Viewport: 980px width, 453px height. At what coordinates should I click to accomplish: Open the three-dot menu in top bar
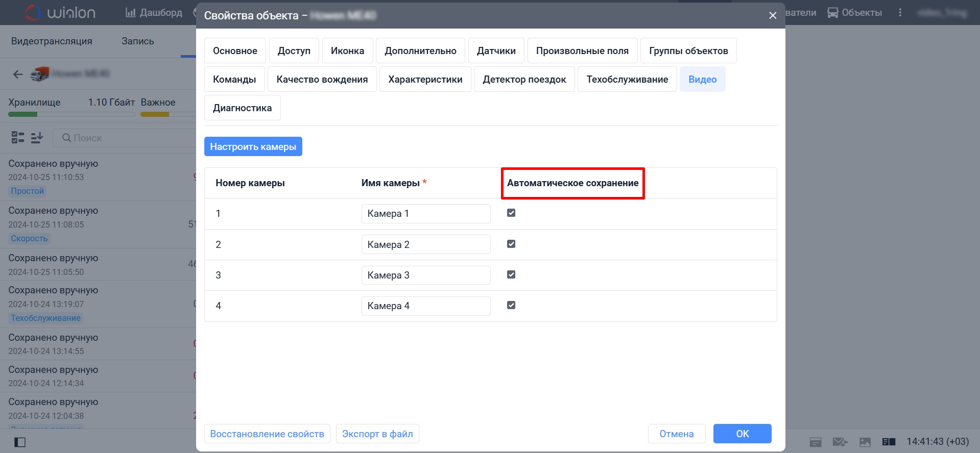click(x=900, y=12)
